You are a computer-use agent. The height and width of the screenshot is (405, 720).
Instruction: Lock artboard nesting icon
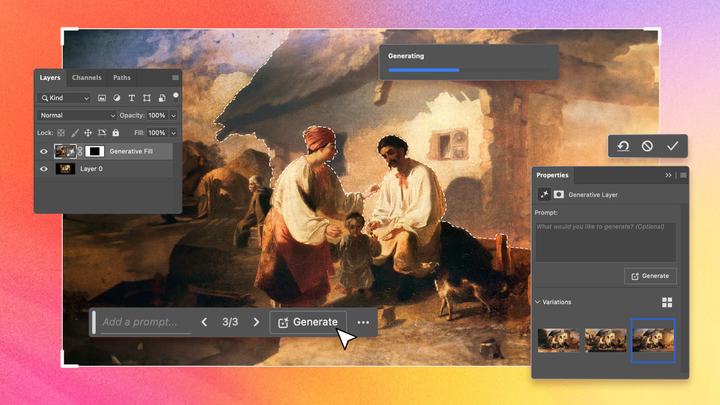point(102,133)
